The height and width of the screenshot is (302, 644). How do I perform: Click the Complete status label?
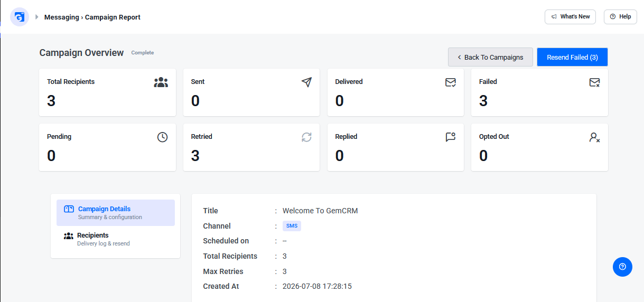pos(143,53)
